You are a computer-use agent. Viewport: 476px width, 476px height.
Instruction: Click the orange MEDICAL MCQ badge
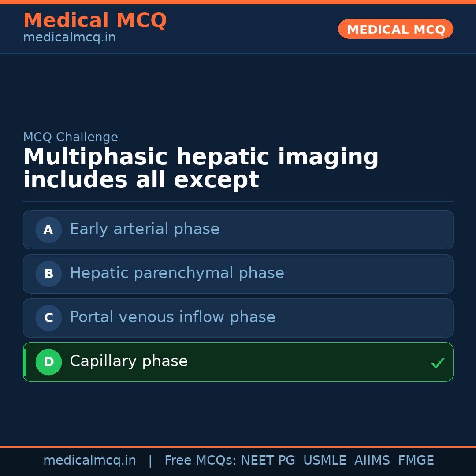click(396, 30)
